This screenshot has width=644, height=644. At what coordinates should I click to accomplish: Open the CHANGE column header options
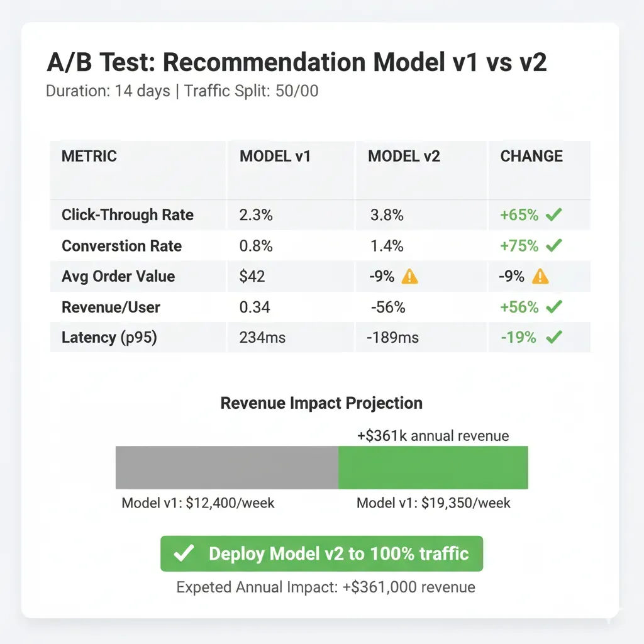530,156
